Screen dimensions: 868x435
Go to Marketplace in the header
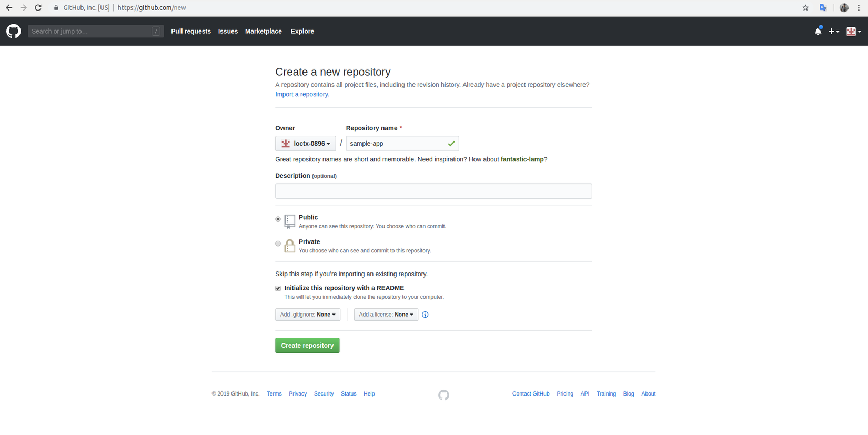click(x=263, y=31)
